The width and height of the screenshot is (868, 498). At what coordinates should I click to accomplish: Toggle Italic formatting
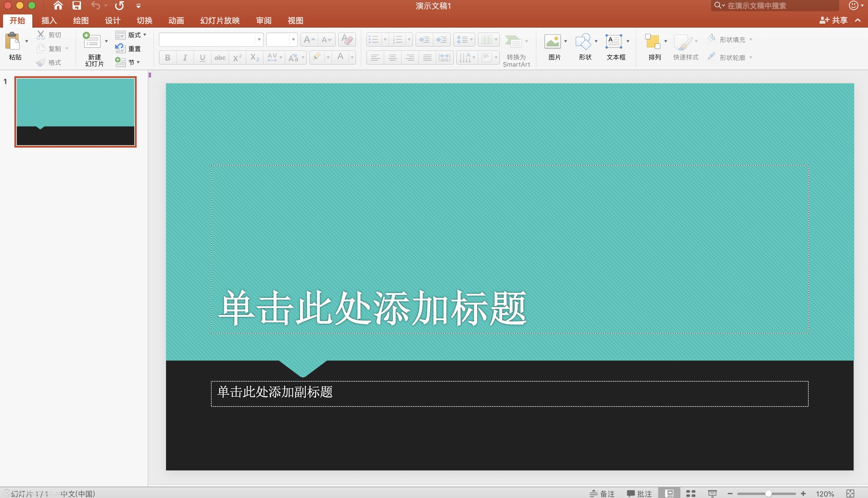point(185,58)
